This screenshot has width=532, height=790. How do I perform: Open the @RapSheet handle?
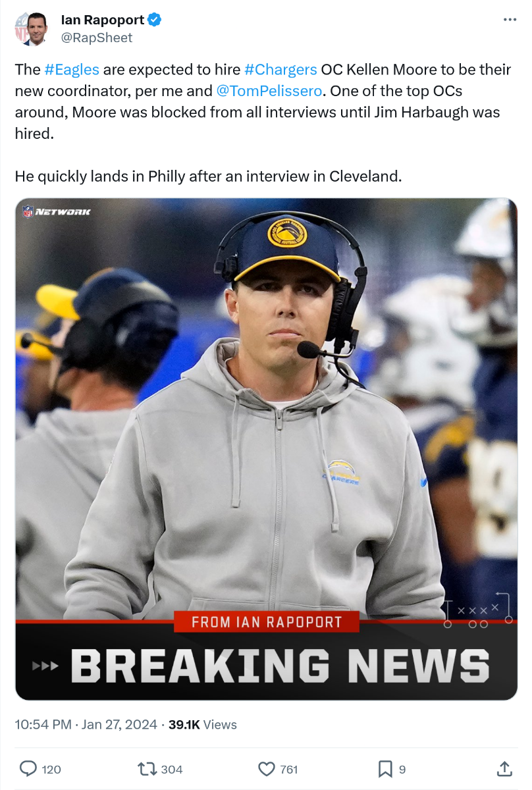[x=97, y=38]
